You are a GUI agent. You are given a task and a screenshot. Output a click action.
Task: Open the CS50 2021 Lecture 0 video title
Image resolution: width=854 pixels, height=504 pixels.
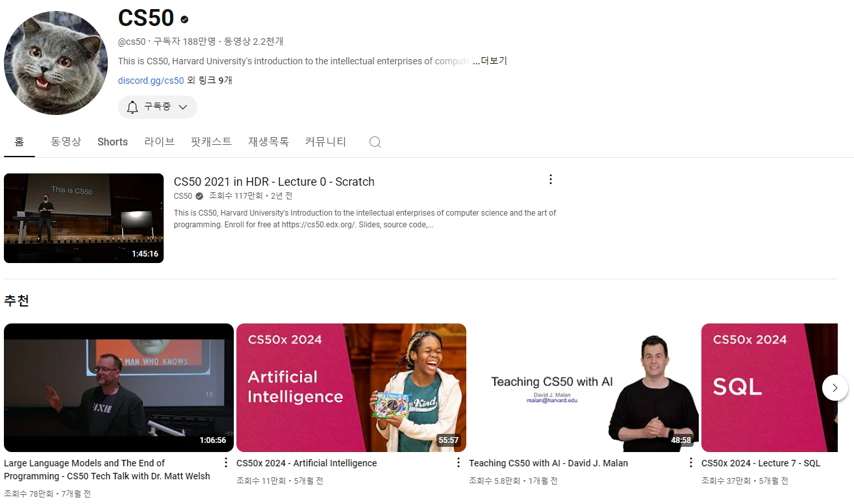273,182
